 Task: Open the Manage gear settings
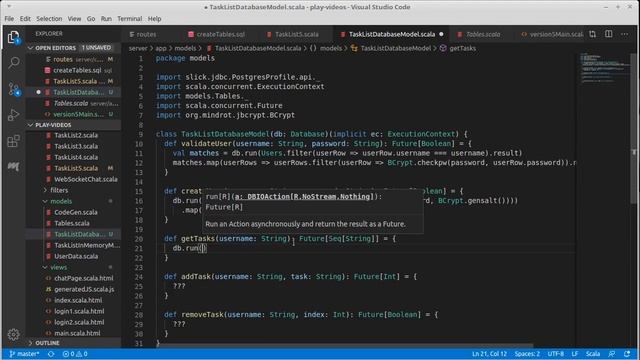[13, 334]
